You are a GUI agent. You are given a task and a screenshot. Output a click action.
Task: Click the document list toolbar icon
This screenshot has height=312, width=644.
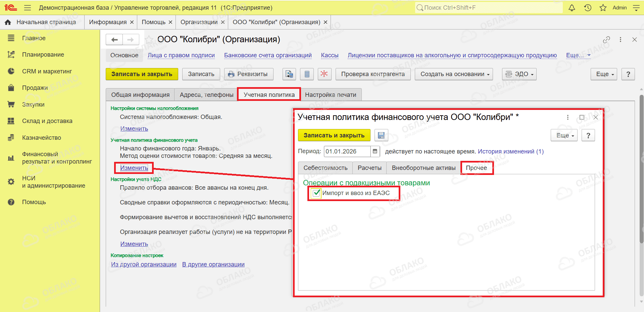(307, 74)
